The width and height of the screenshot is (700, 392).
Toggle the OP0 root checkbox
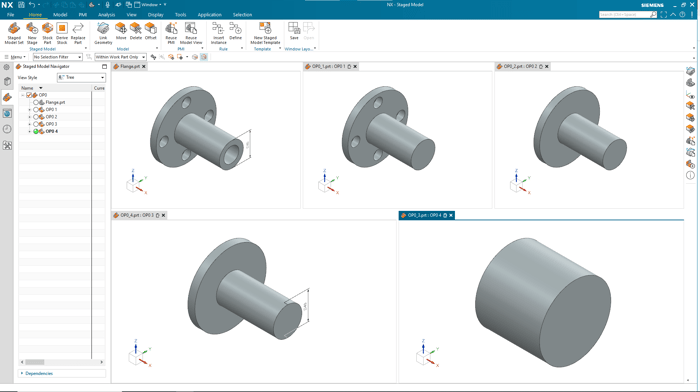[29, 95]
